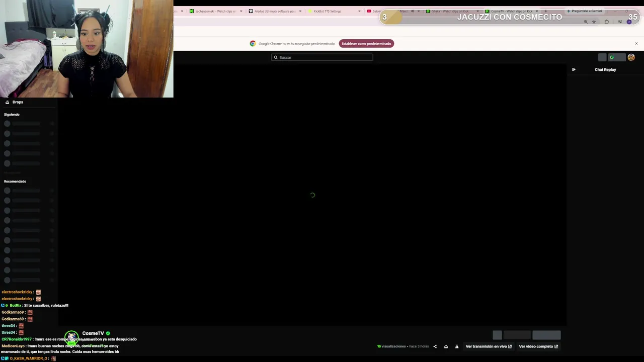The height and width of the screenshot is (362, 644).
Task: Click the Recomendado sidebar heading
Action: [15, 182]
